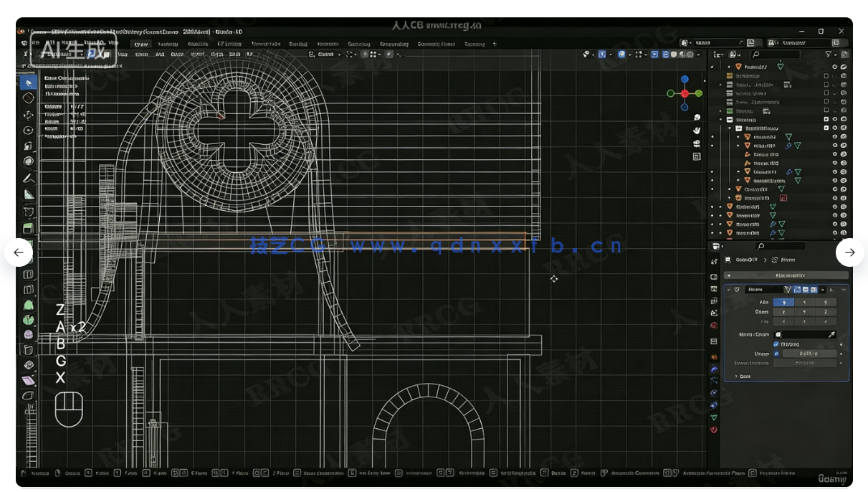Activate the Measure tool
Image resolution: width=868 pixels, height=492 pixels.
[29, 178]
